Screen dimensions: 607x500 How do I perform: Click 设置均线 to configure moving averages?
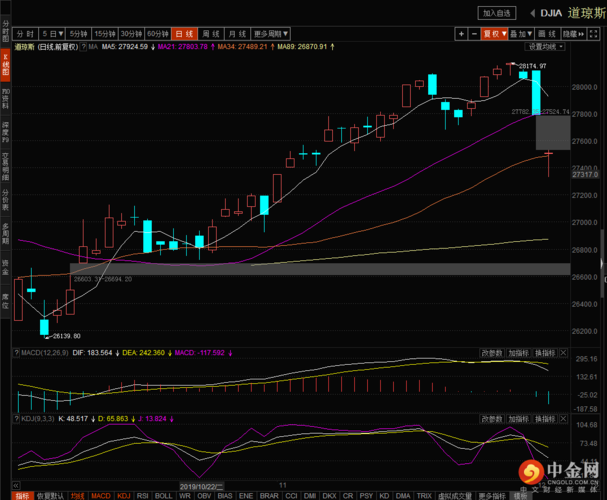[546, 46]
